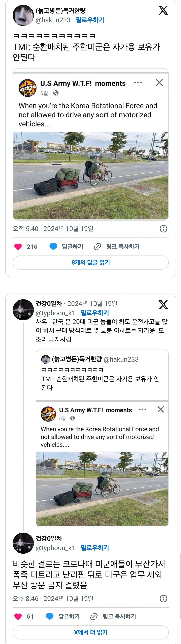Open three-dots menu in quoted Facebook post
181x644 pixels.
click(x=142, y=409)
